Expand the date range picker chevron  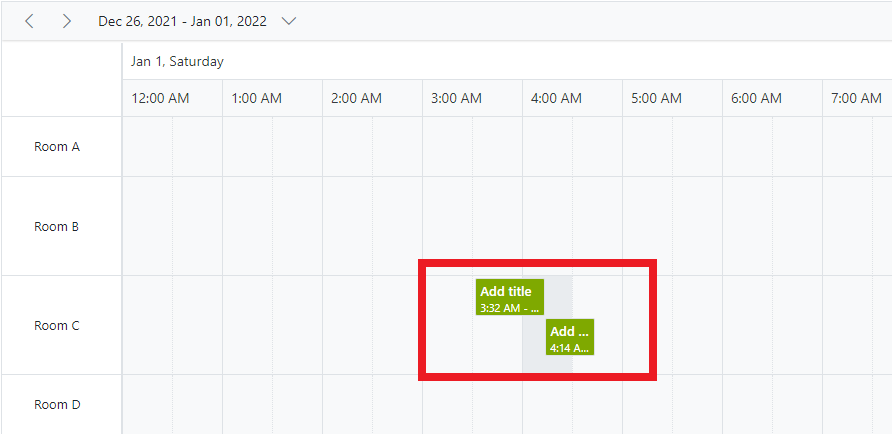289,21
